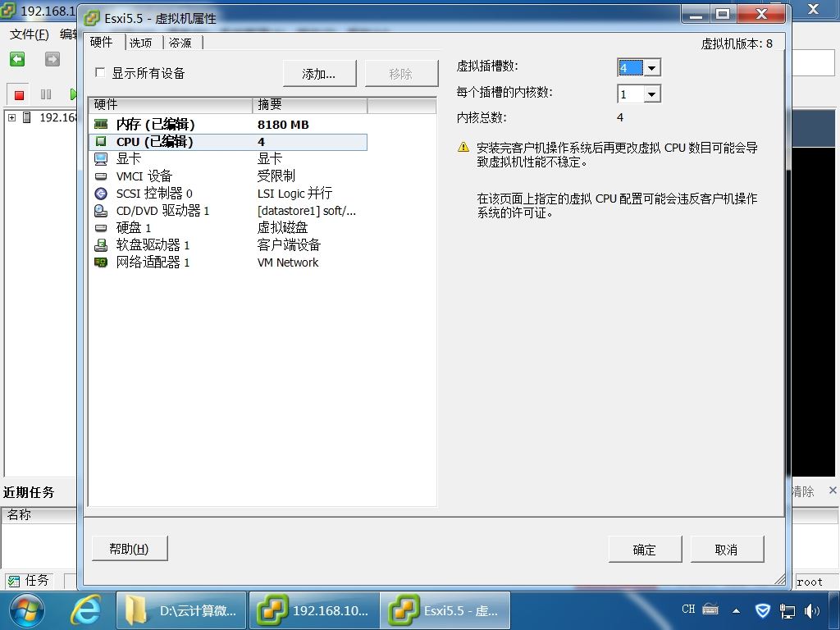The width and height of the screenshot is (840, 630).
Task: Select the VMCI device icon
Action: pos(101,176)
